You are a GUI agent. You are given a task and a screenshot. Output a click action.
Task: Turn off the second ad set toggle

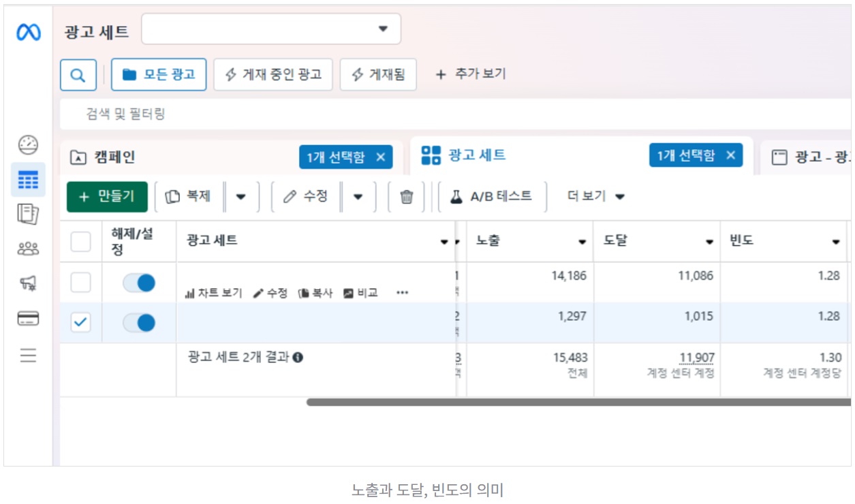(x=139, y=323)
